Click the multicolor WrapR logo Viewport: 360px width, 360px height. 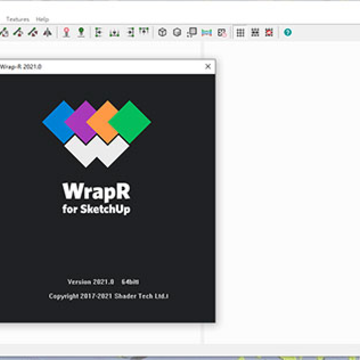click(97, 134)
